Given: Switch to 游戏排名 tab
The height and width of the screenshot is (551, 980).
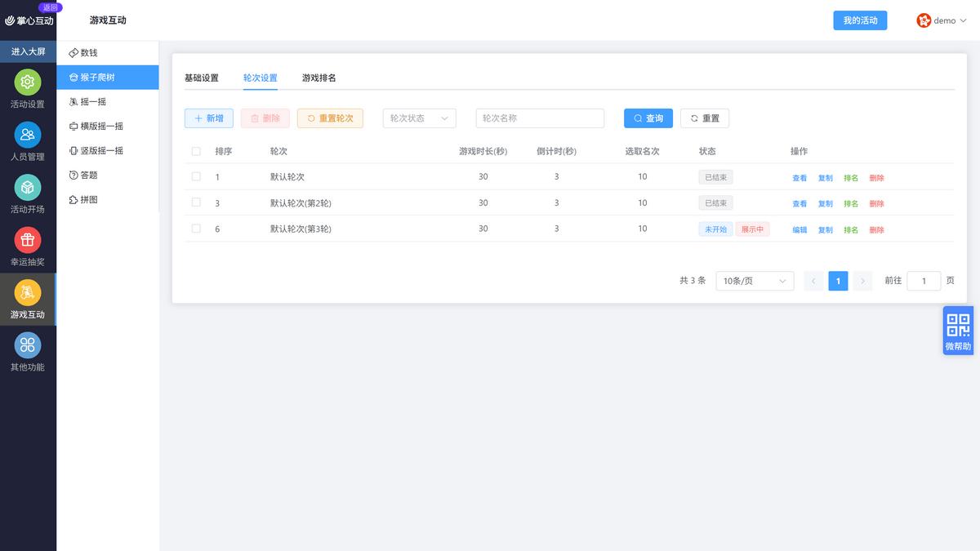Looking at the screenshot, I should pos(319,78).
